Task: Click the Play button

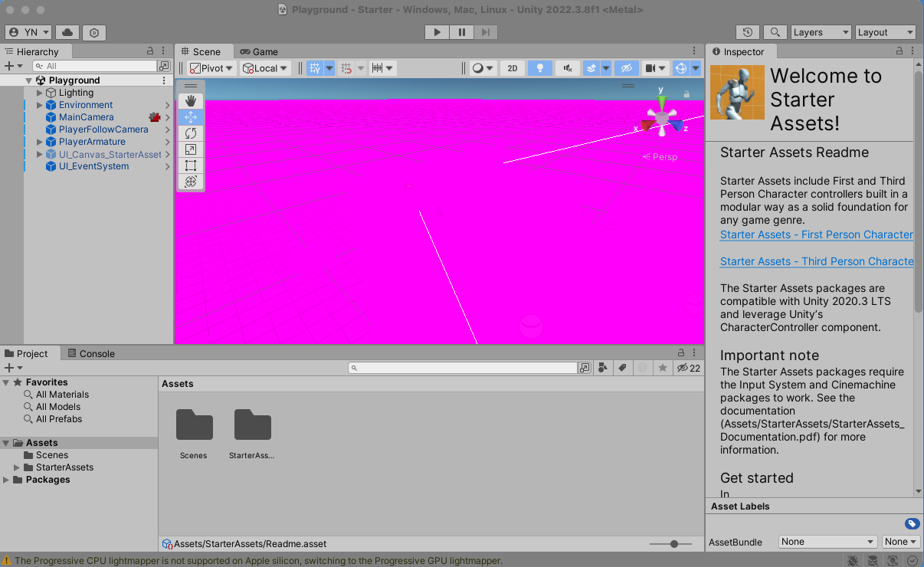Action: point(437,32)
